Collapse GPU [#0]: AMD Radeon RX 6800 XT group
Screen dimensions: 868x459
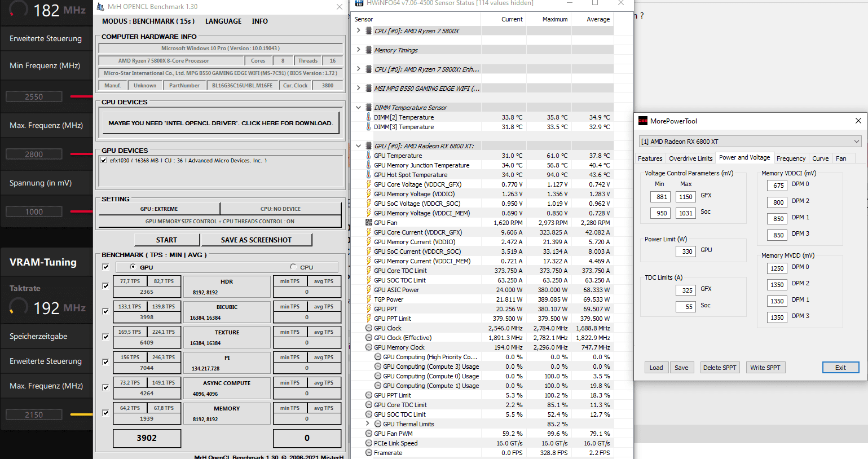tap(358, 145)
